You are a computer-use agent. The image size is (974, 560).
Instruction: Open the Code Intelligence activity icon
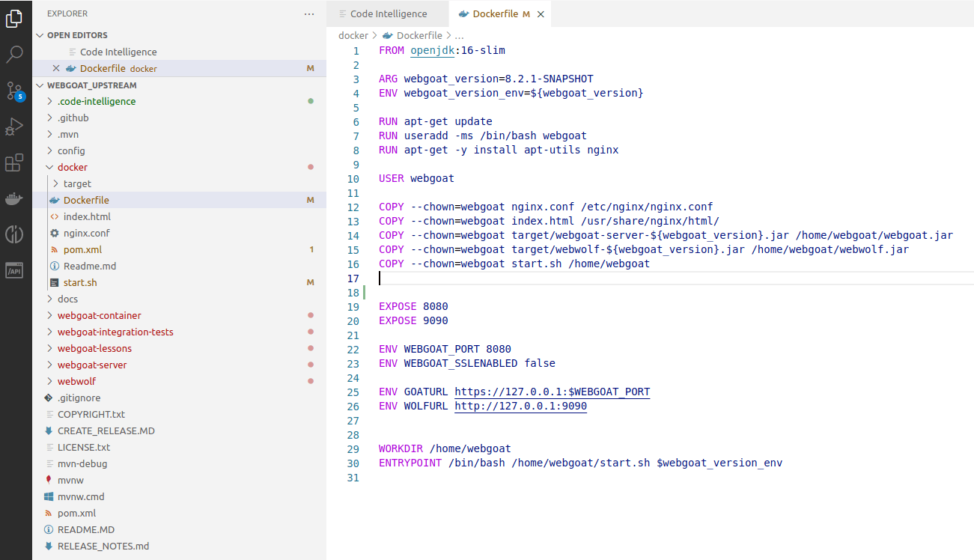point(15,234)
